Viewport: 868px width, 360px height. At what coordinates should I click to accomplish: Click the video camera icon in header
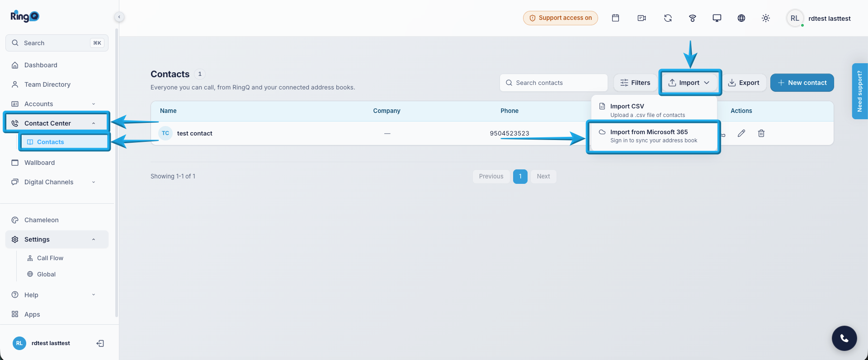click(x=642, y=18)
